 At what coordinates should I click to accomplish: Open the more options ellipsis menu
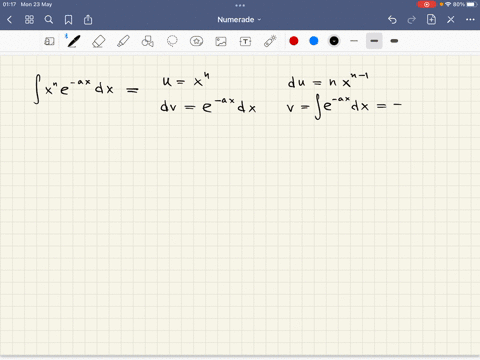pos(470,20)
